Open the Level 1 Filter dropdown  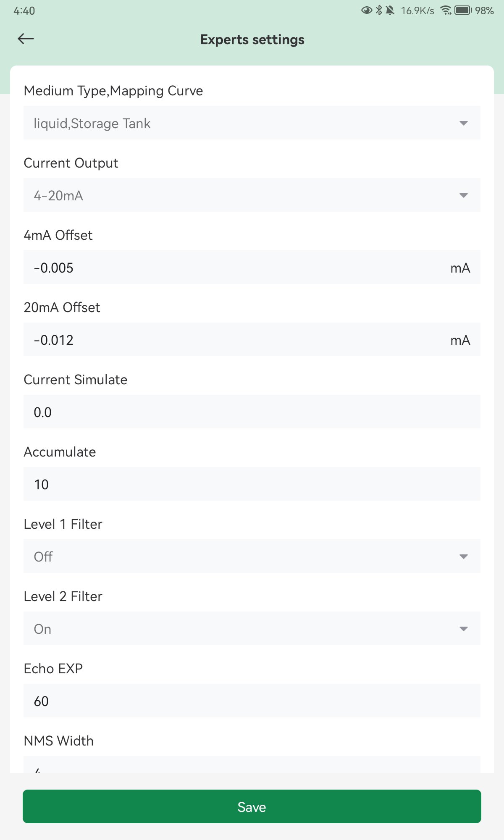click(x=252, y=556)
